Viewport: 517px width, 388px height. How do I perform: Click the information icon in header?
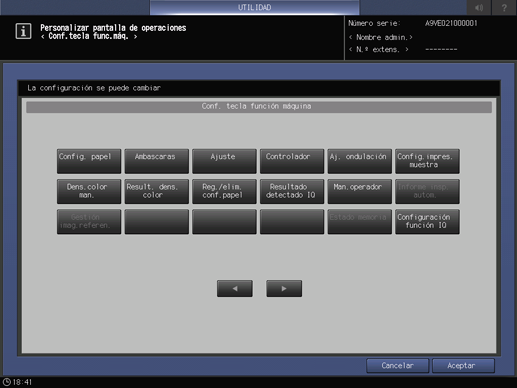tap(23, 31)
